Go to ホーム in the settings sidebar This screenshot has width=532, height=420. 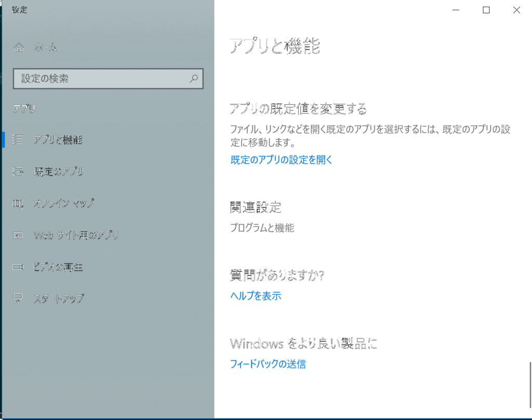tap(46, 47)
